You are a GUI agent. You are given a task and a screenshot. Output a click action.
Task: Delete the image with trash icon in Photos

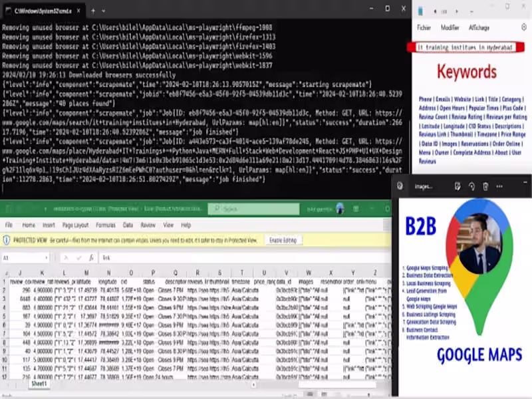tap(485, 186)
